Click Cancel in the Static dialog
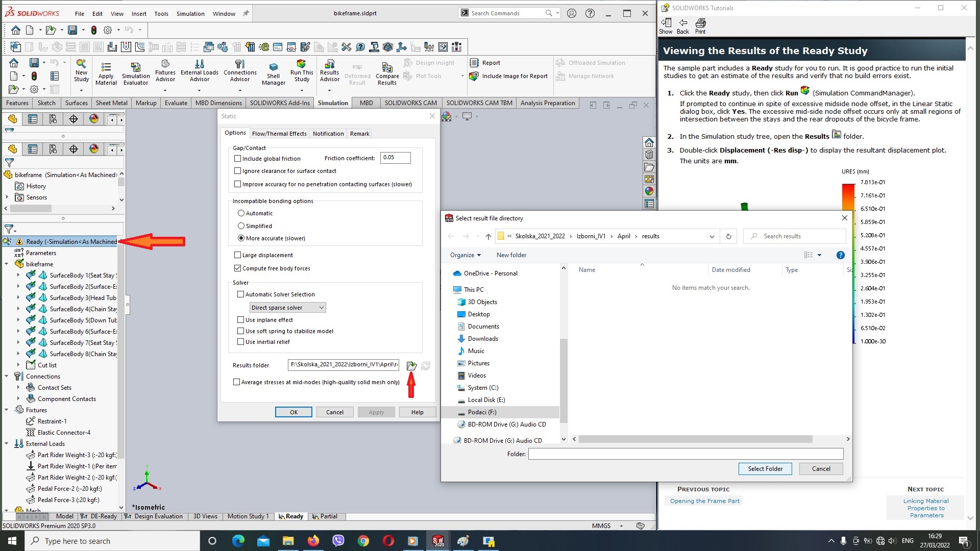The image size is (980, 551). pos(335,412)
